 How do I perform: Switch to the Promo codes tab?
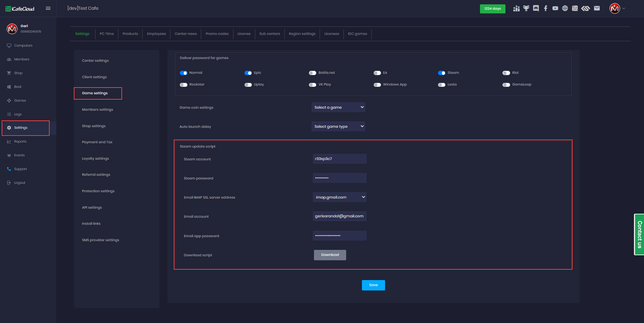click(x=217, y=34)
